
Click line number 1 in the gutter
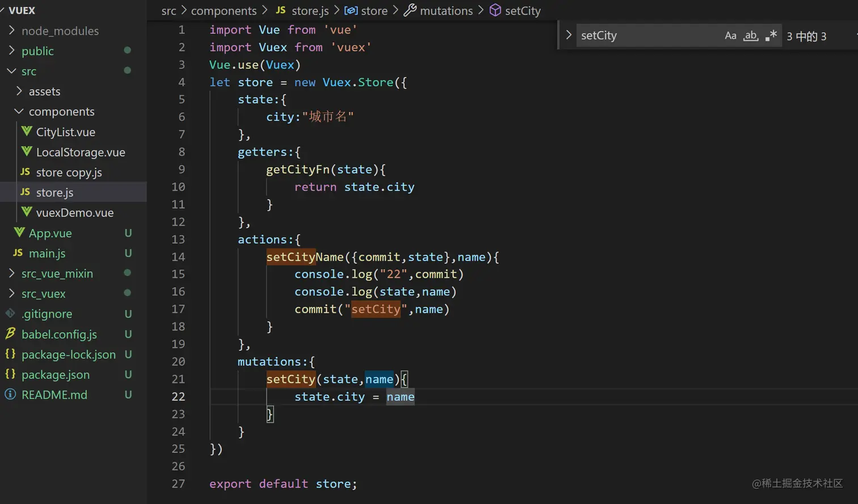click(x=182, y=29)
